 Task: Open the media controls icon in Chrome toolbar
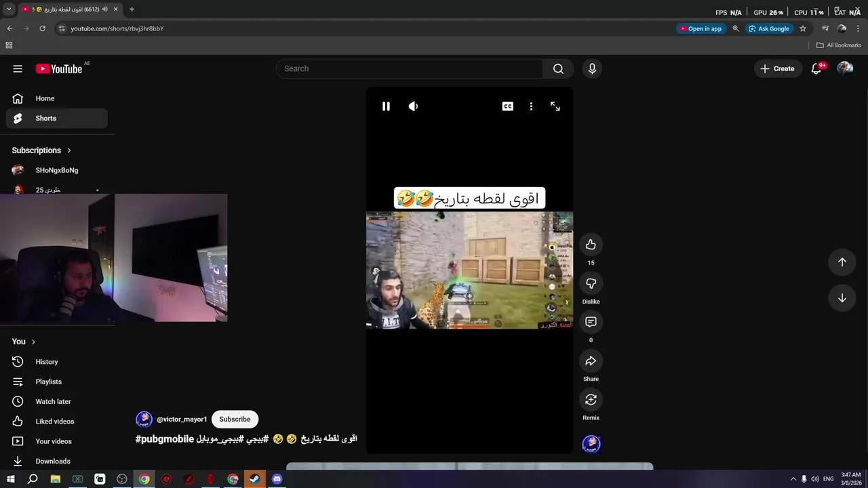tap(825, 28)
